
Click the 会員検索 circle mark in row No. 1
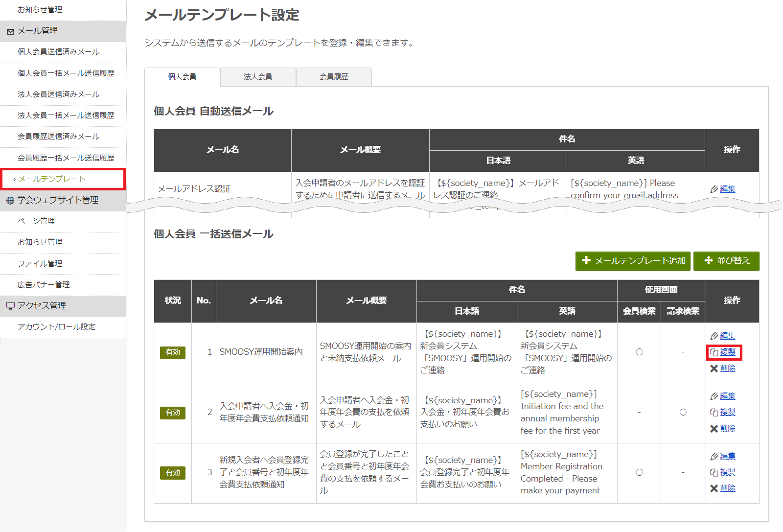coord(639,352)
